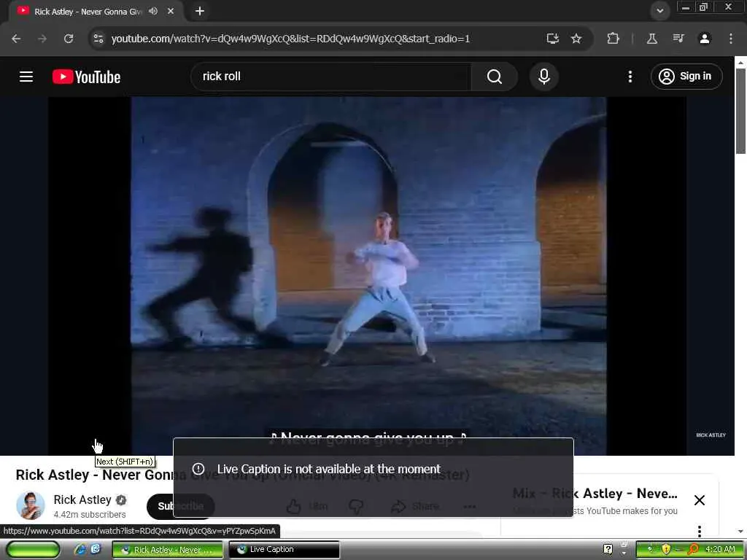
Task: Click the verified badge next to Rick Astley
Action: [x=121, y=500]
